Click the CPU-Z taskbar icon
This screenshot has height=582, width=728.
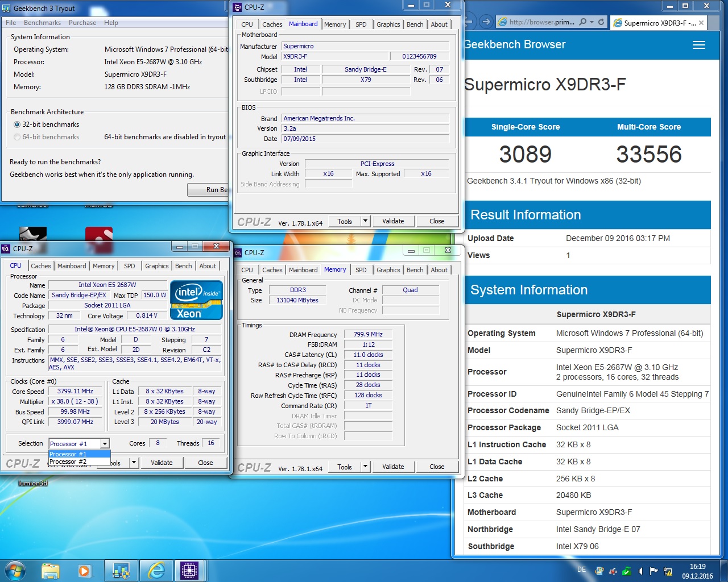coord(189,571)
